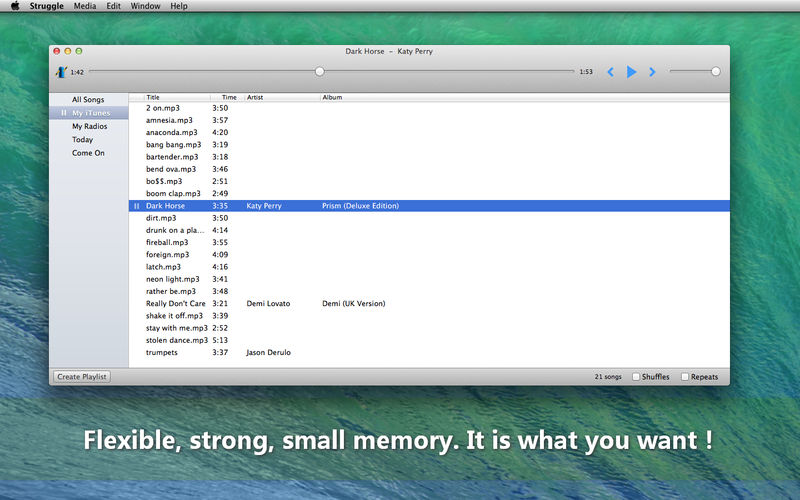Viewport: 800px width, 500px height.
Task: Select the My iTunes playlist
Action: click(x=91, y=113)
